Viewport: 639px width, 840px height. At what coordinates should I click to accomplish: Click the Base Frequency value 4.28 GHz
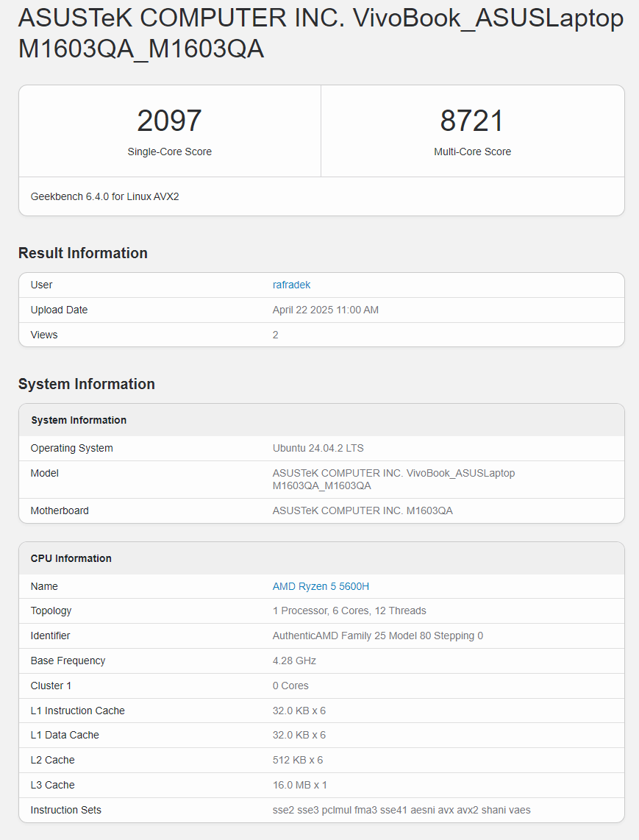tap(295, 661)
